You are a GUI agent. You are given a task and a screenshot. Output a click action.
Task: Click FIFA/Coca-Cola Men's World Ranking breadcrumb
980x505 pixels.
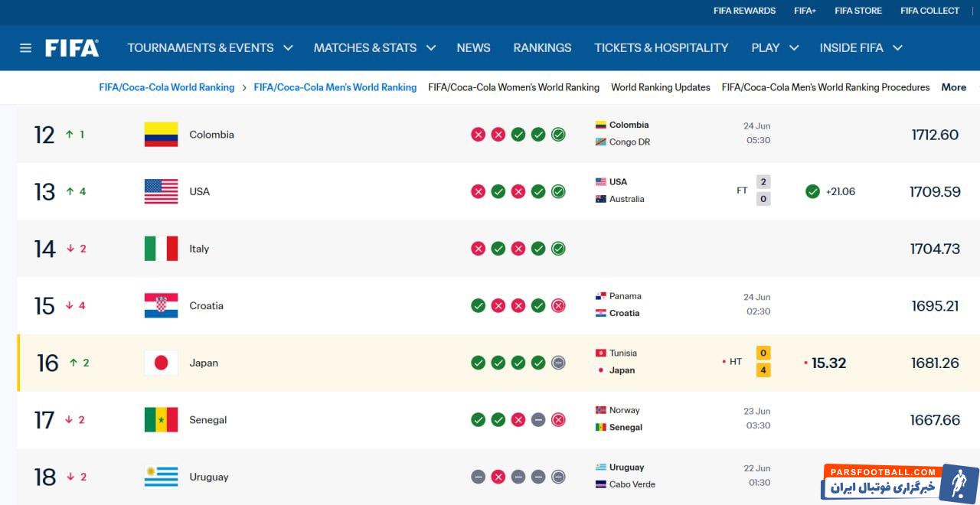click(x=335, y=87)
